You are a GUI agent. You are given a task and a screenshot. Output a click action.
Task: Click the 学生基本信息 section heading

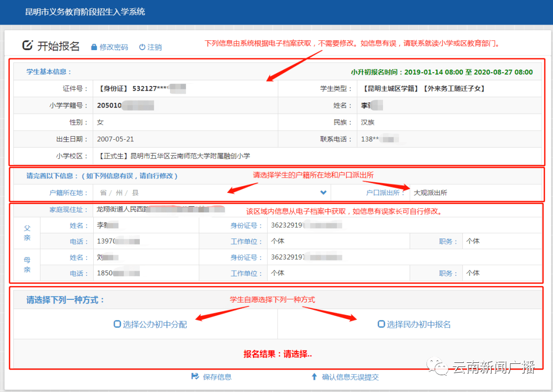point(49,72)
